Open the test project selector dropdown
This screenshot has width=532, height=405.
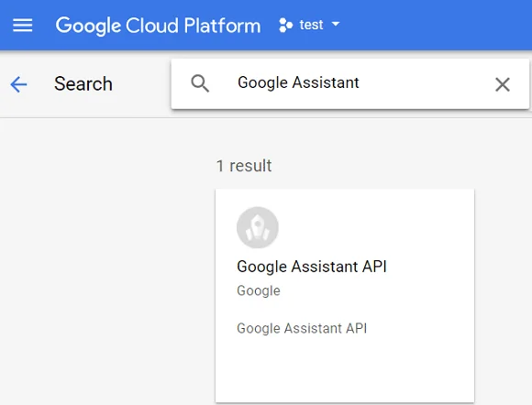coord(309,25)
